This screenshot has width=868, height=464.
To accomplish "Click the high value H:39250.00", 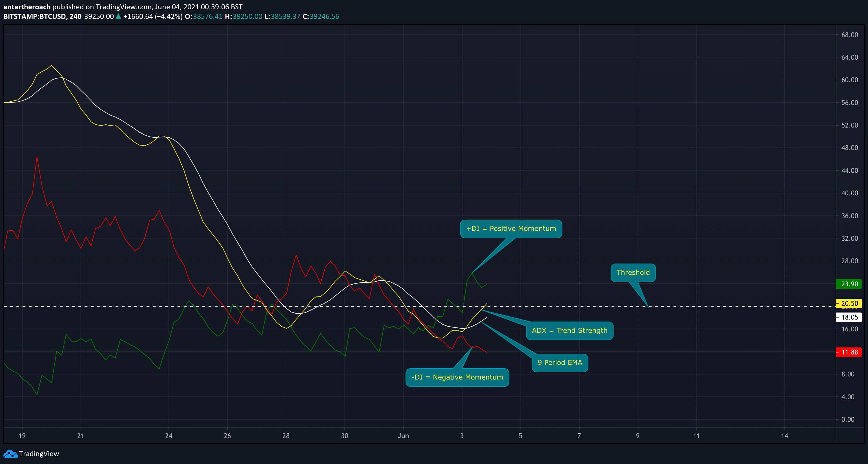I will (243, 17).
